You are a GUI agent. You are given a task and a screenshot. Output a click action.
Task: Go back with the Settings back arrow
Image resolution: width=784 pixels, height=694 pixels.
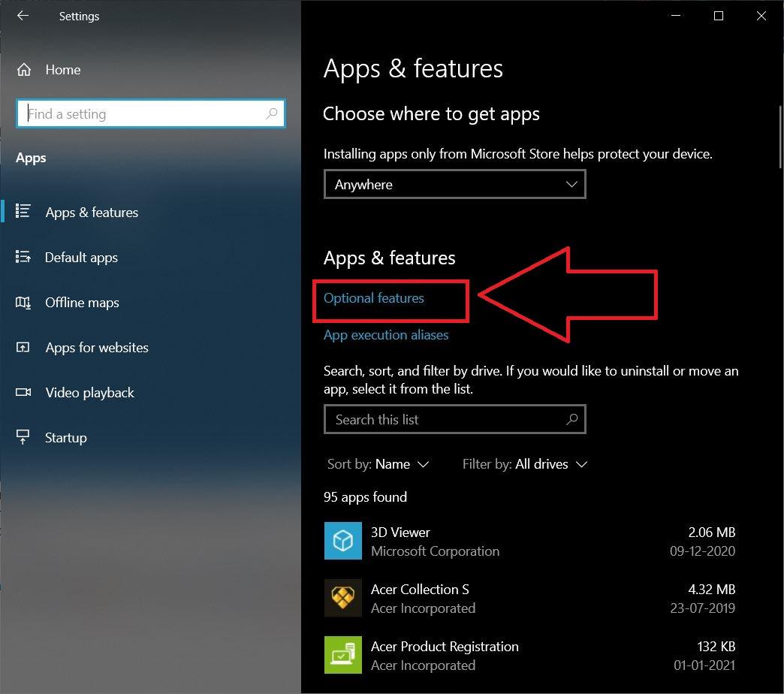23,16
